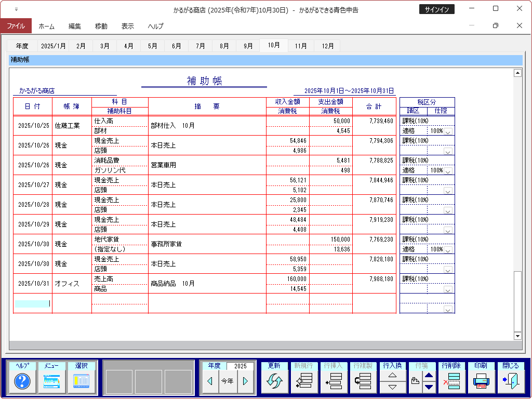Click the 印刷 printer icon
This screenshot has height=399, width=532.
tap(481, 382)
